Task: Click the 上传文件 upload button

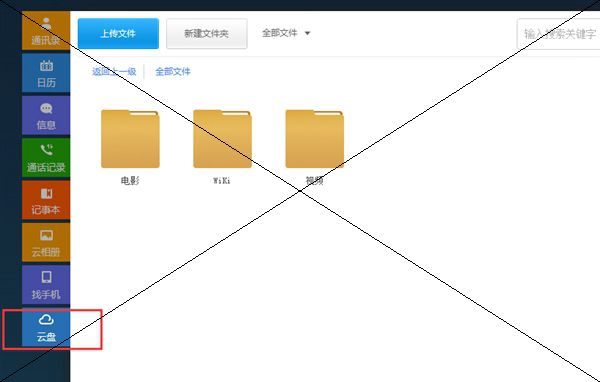Action: click(x=118, y=33)
